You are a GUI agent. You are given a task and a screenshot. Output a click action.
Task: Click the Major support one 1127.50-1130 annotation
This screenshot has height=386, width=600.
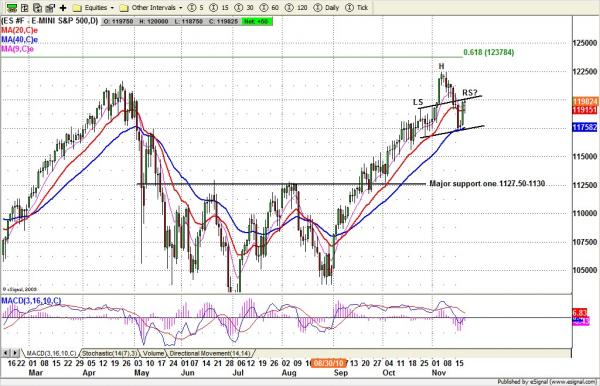487,184
